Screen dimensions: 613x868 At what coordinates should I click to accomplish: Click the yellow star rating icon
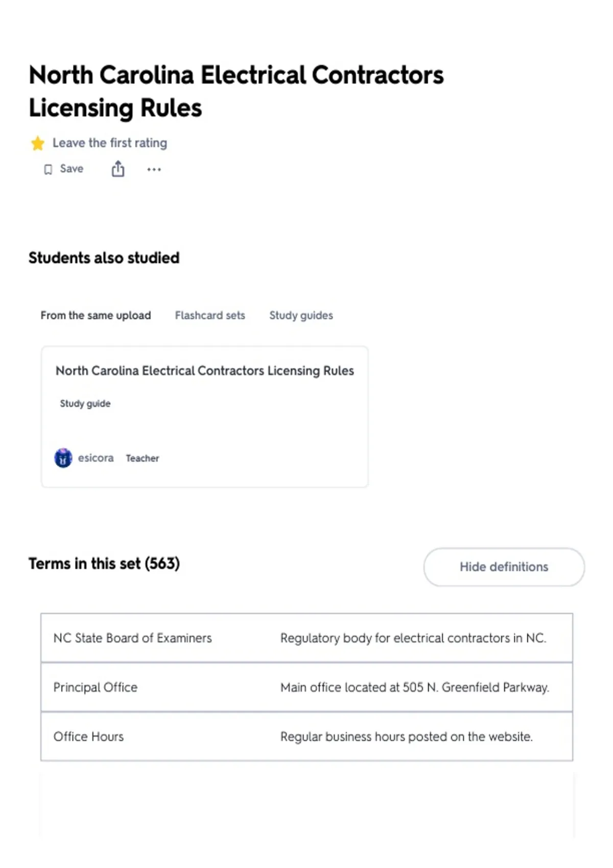coord(37,143)
